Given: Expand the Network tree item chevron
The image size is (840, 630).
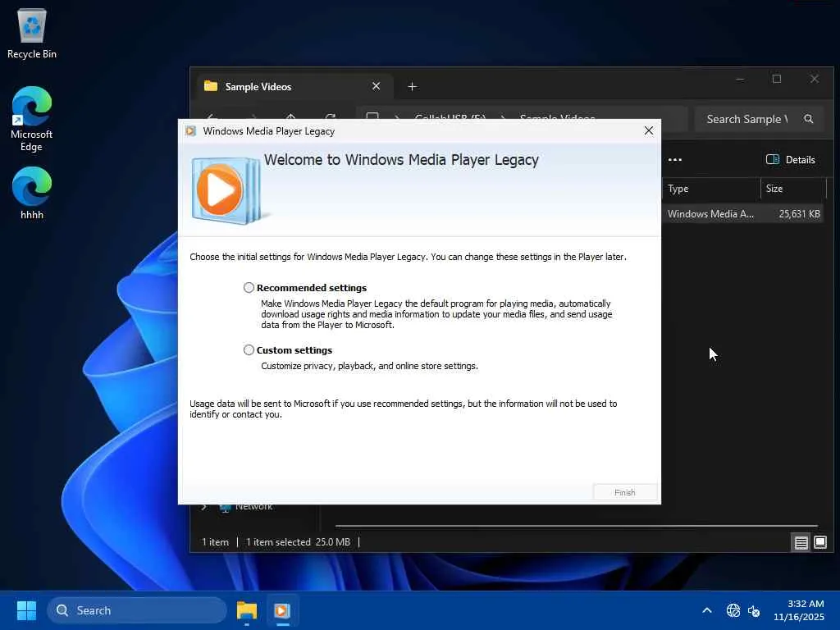Looking at the screenshot, I should tap(204, 506).
